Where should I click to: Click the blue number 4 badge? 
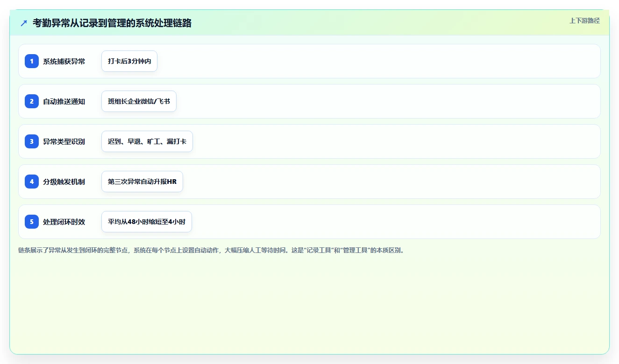pos(32,182)
